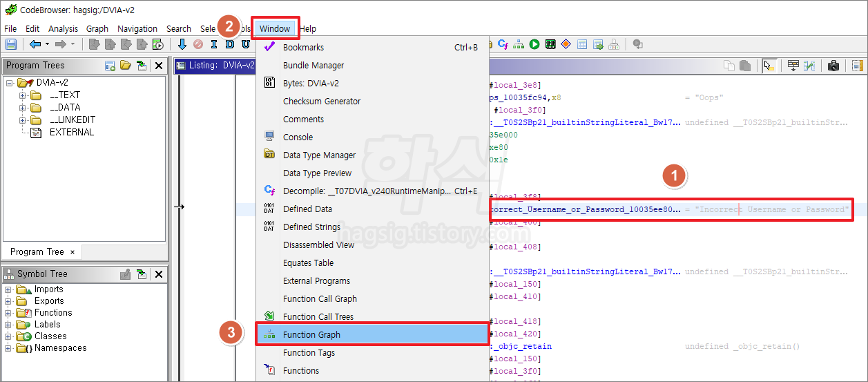Viewport: 868px width, 382px height.
Task: Click the table with green arrow icon
Action: [x=598, y=44]
